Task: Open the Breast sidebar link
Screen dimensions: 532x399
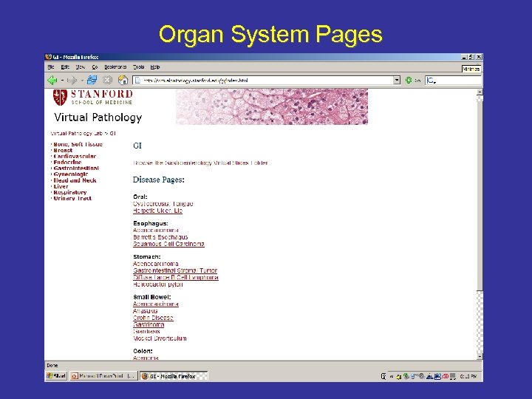Action: pyautogui.click(x=63, y=150)
